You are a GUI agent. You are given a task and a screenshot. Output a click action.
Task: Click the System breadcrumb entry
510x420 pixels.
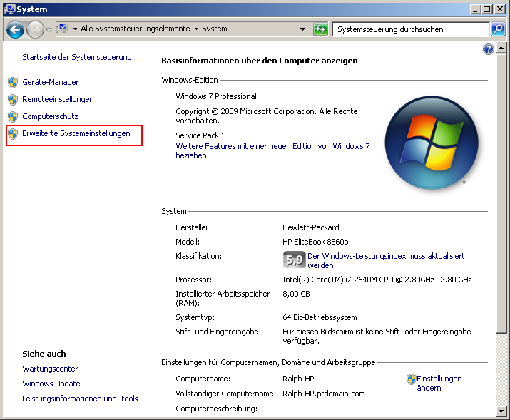point(215,29)
